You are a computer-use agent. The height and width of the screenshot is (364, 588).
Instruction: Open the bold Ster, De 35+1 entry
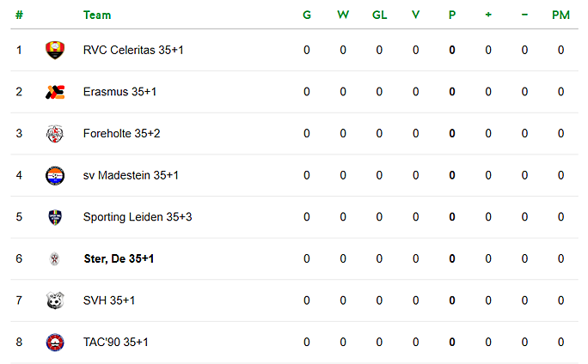coord(119,258)
